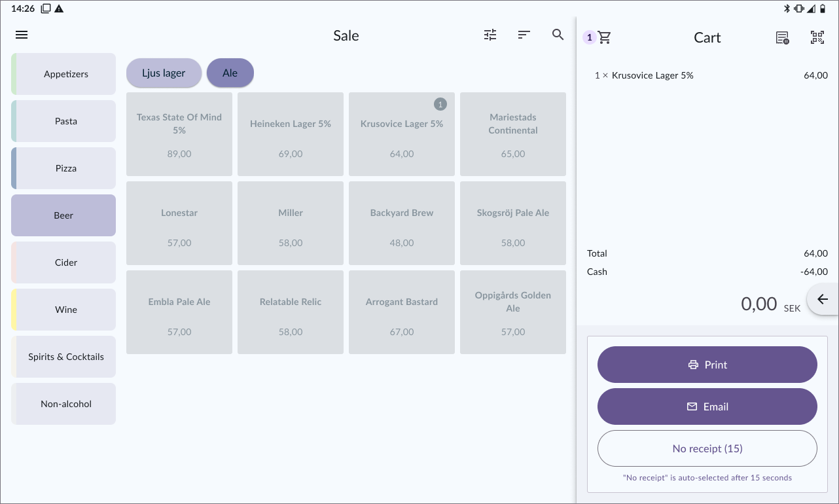Add Texas State Of Mind 5% to cart
This screenshot has width=839, height=504.
pos(179,134)
